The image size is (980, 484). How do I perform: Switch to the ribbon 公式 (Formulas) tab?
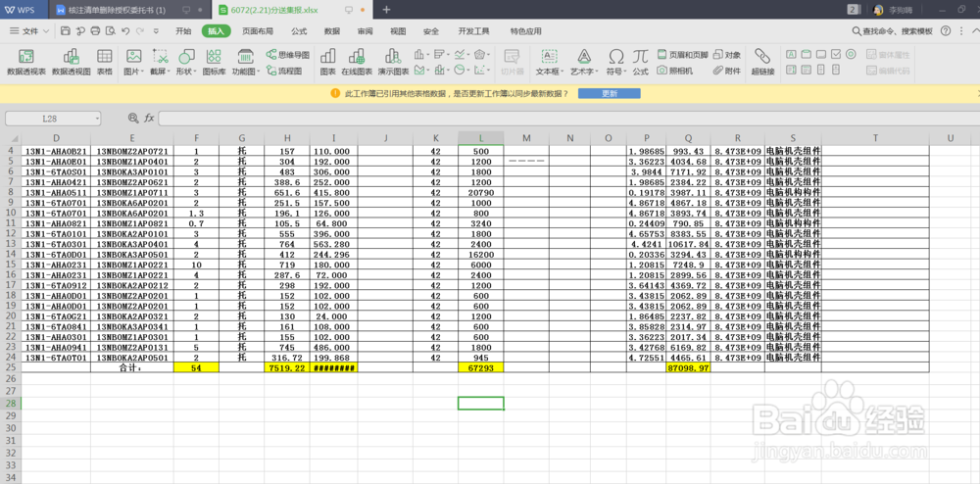point(299,31)
